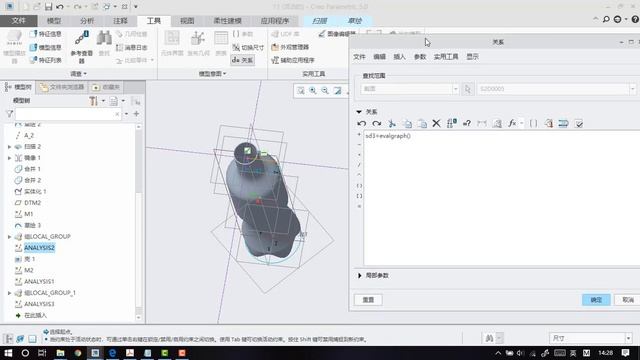Click the '=?' evaluate expression icon
640x360 pixels.
(x=467, y=123)
